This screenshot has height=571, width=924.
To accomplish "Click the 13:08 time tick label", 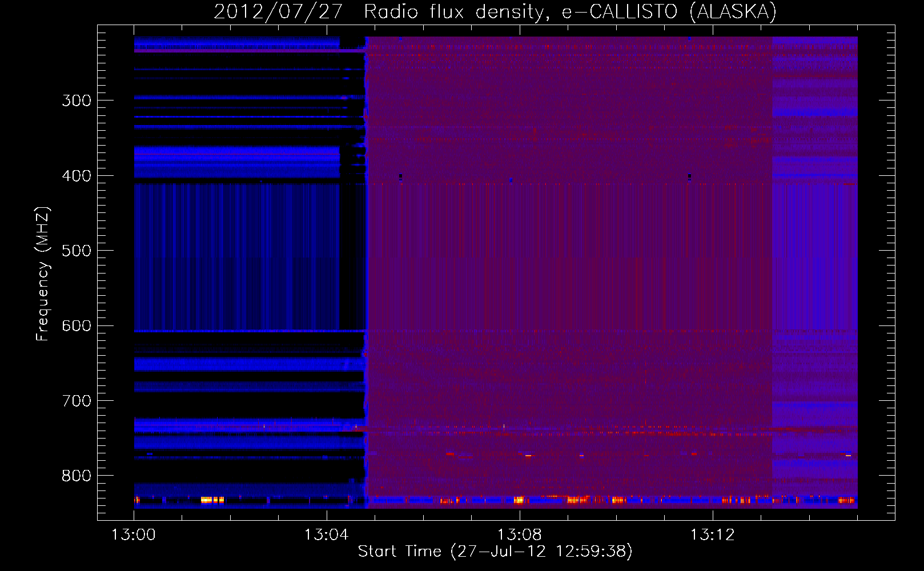I will [520, 535].
